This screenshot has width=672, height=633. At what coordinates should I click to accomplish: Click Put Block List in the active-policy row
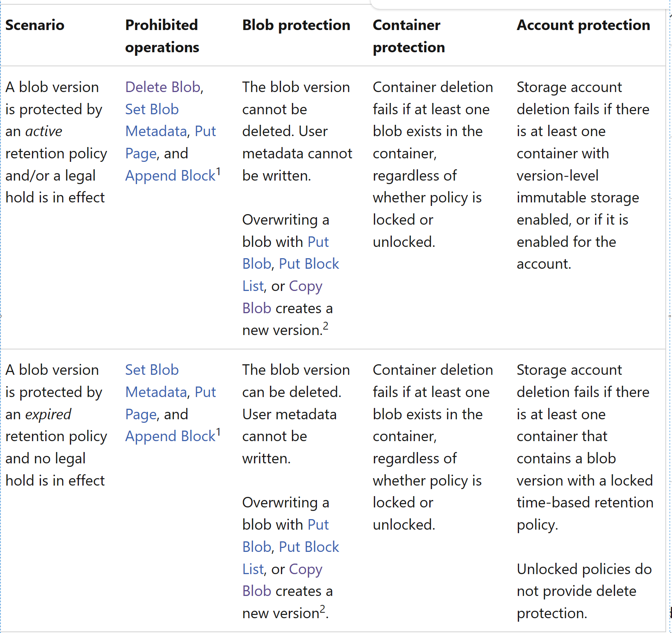click(x=309, y=264)
